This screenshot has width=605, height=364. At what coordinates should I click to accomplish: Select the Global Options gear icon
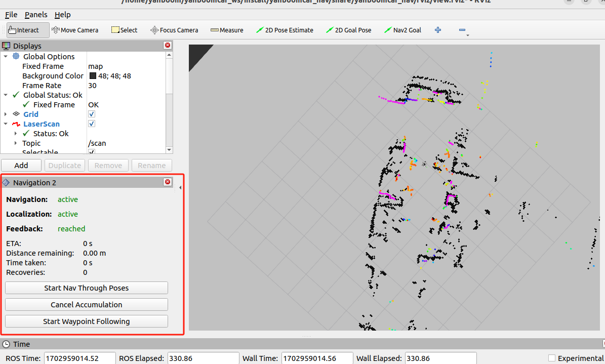tap(16, 56)
